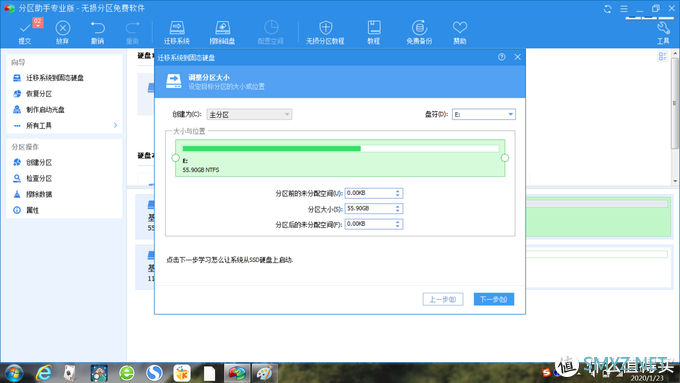Click the spinner arrows of 分区后的未分配空间

[398, 224]
